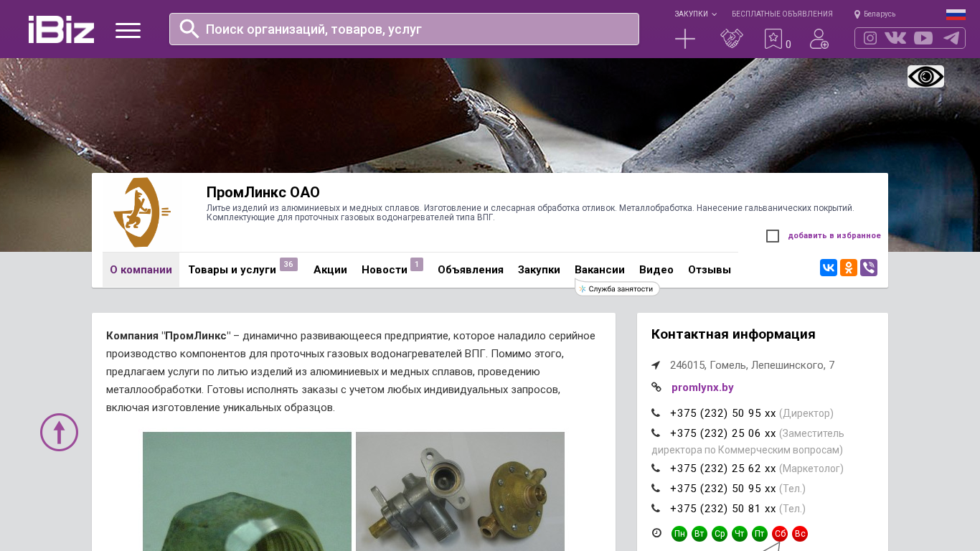Switch language via Russian flag
The height and width of the screenshot is (551, 980).
[956, 14]
